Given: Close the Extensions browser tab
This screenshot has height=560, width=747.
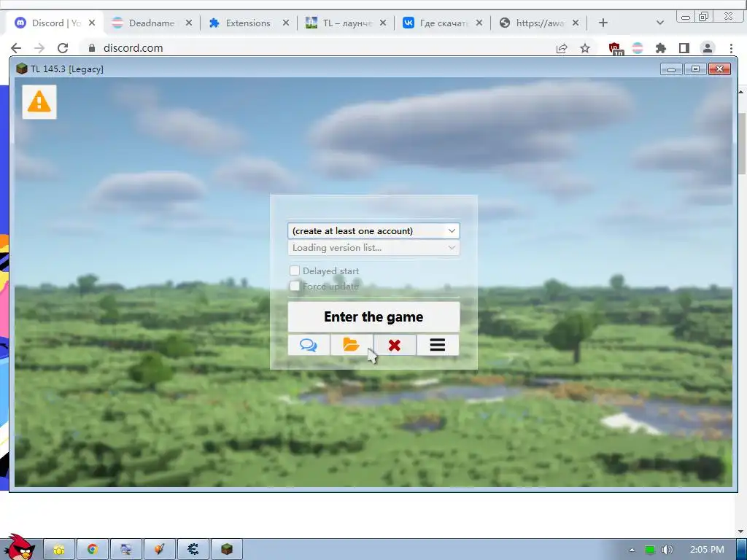Looking at the screenshot, I should [285, 23].
